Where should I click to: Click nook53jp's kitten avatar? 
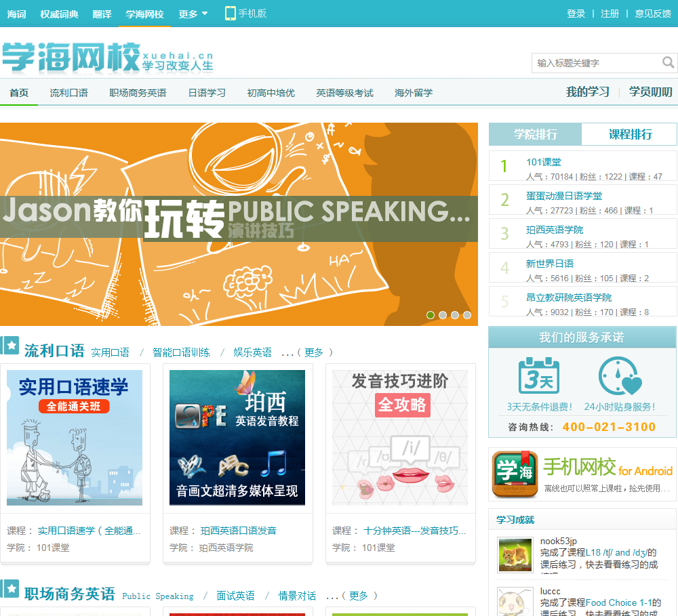515,554
